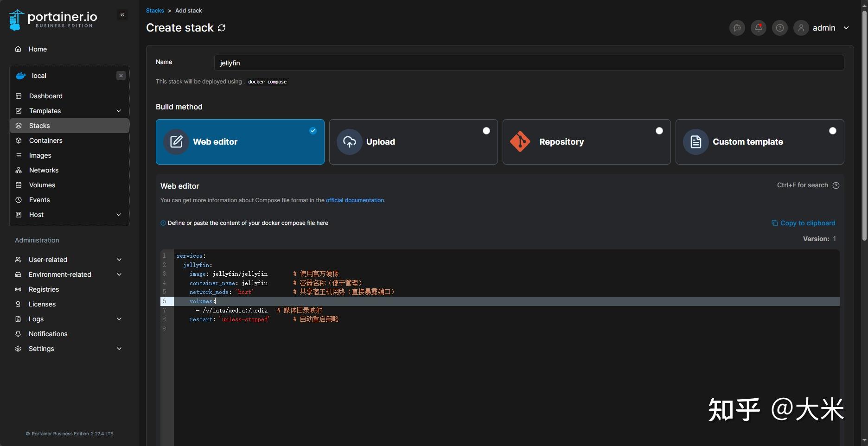Click the Web editor pencil icon

click(176, 142)
